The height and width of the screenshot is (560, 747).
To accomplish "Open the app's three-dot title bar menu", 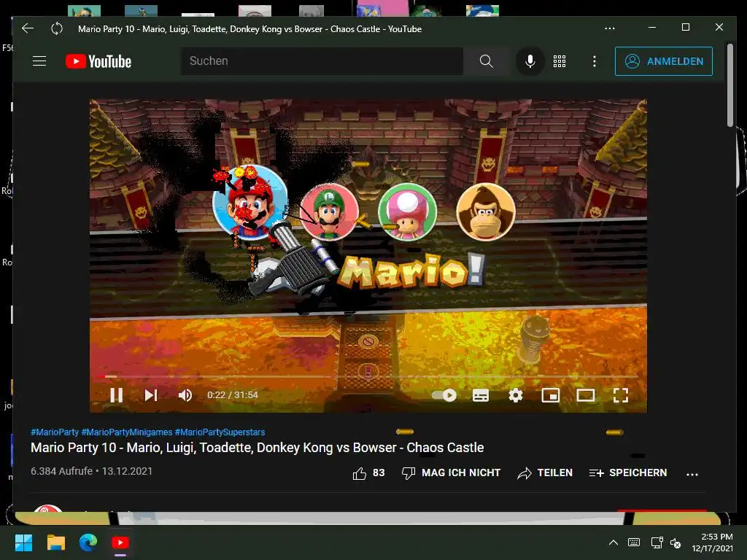I will click(x=610, y=28).
